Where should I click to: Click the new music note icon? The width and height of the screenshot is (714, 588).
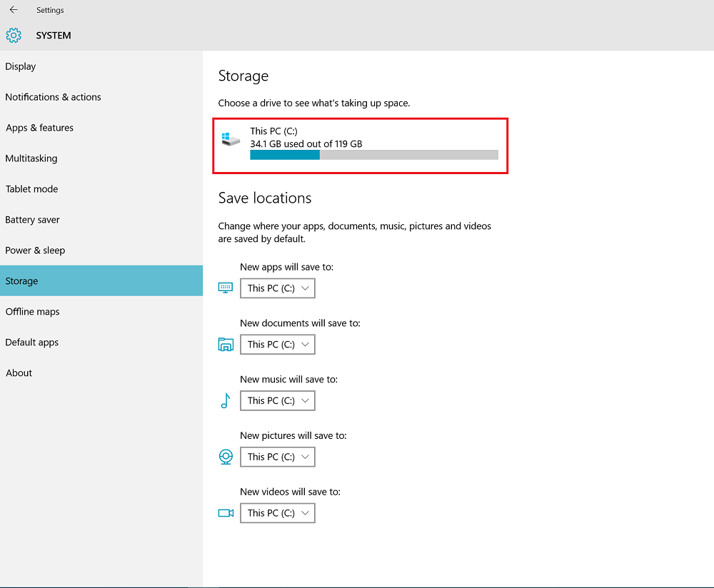226,400
